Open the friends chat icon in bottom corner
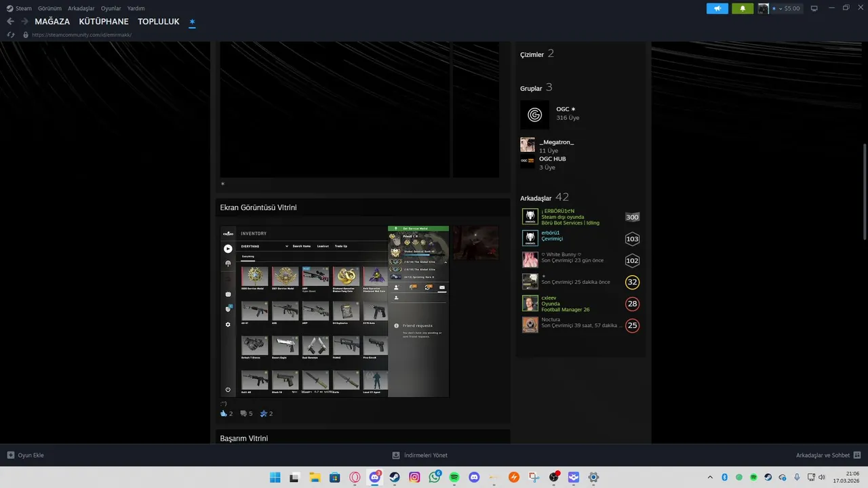This screenshot has width=868, height=488. (x=857, y=455)
